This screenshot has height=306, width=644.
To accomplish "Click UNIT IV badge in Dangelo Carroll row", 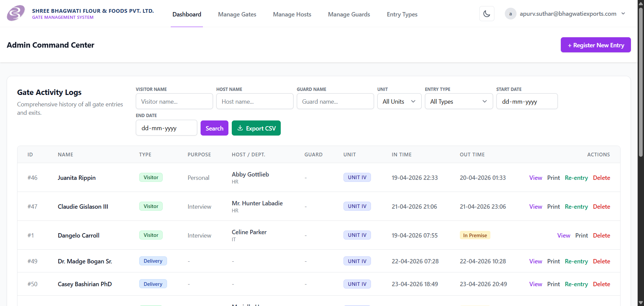I will tap(357, 235).
